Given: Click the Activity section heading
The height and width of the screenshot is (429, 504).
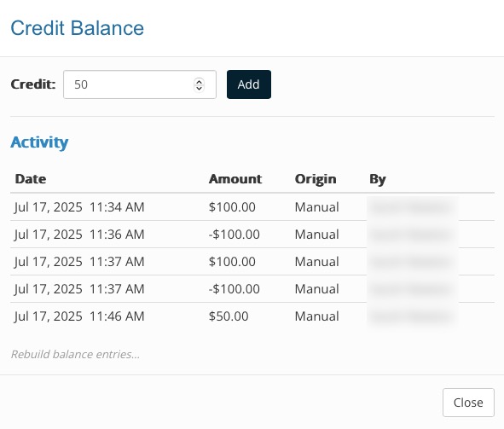Looking at the screenshot, I should click(x=39, y=142).
